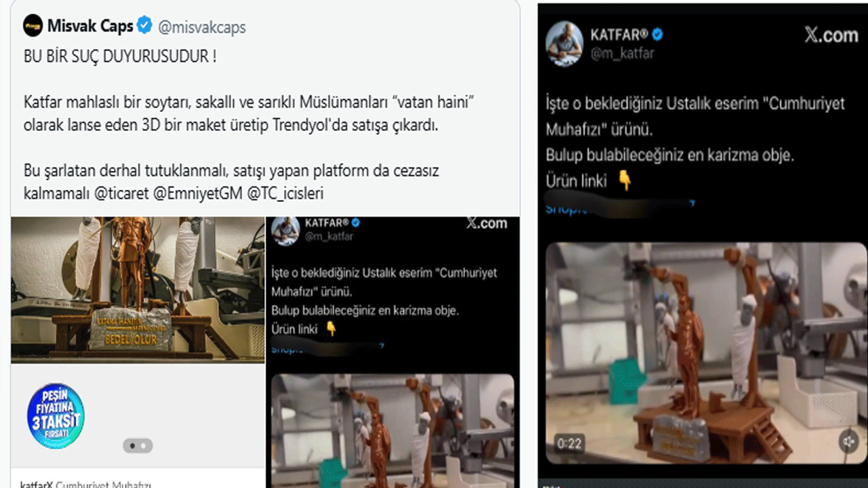
Task: Click the X.com logo in right panel
Action: [x=831, y=35]
